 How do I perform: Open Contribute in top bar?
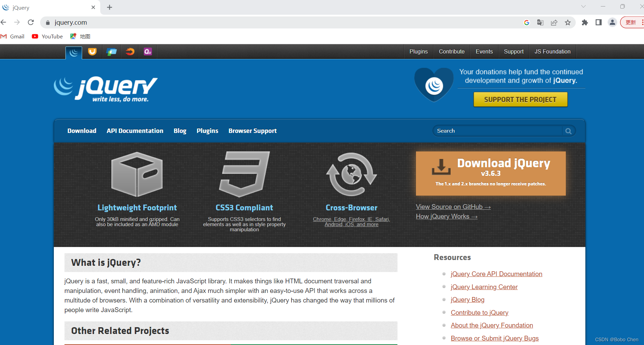(x=452, y=52)
